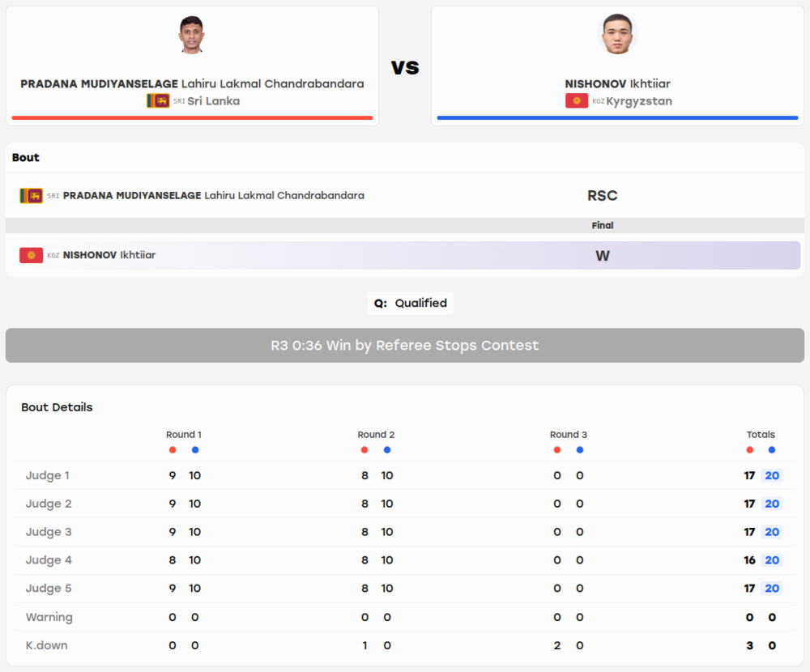Click the red corner dot under Round 2
The image size is (810, 672).
[364, 450]
